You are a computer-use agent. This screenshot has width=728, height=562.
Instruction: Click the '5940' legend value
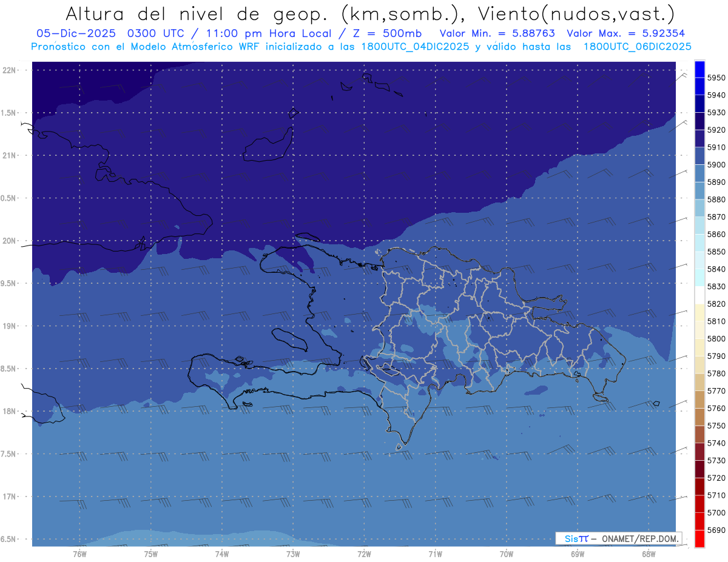point(716,95)
